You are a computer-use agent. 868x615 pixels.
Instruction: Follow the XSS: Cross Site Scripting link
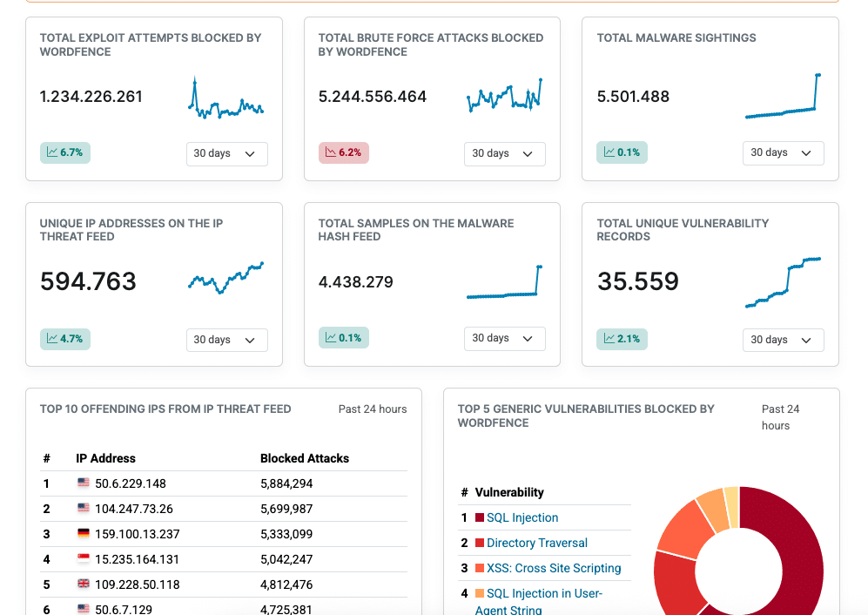(554, 568)
